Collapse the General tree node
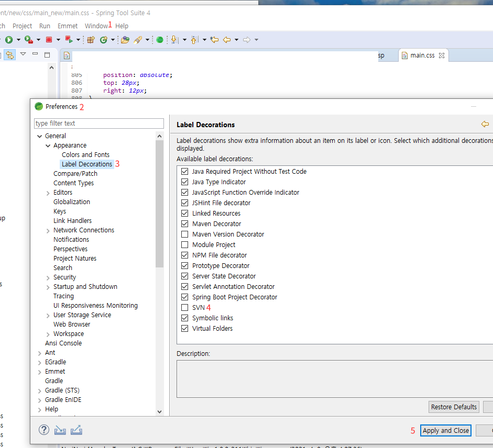This screenshot has height=448, width=493. click(40, 136)
